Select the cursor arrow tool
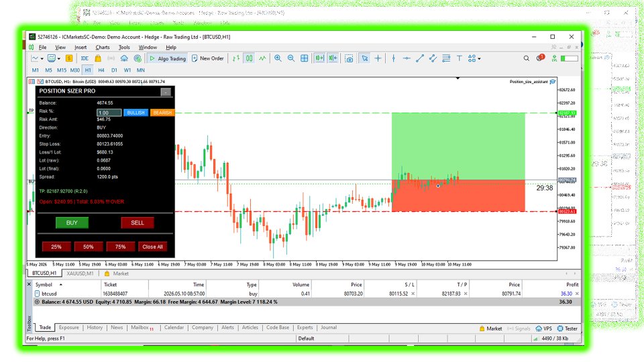The image size is (644, 362). pos(365,58)
